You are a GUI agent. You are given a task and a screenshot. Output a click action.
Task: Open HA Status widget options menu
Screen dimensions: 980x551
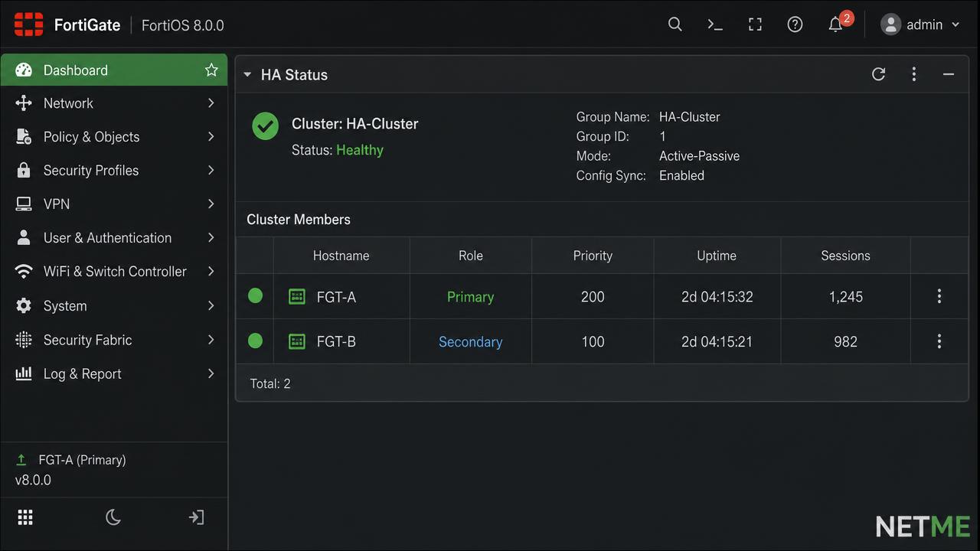(913, 74)
